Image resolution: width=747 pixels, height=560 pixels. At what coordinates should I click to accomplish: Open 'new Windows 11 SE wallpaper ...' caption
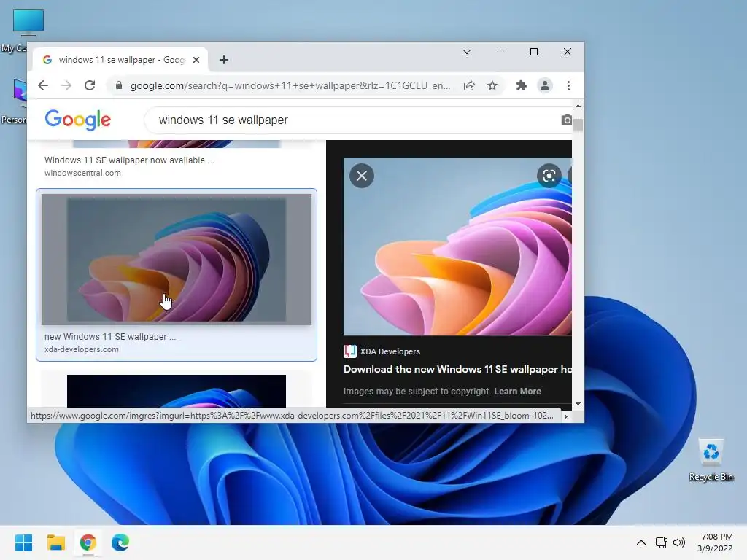coord(110,337)
